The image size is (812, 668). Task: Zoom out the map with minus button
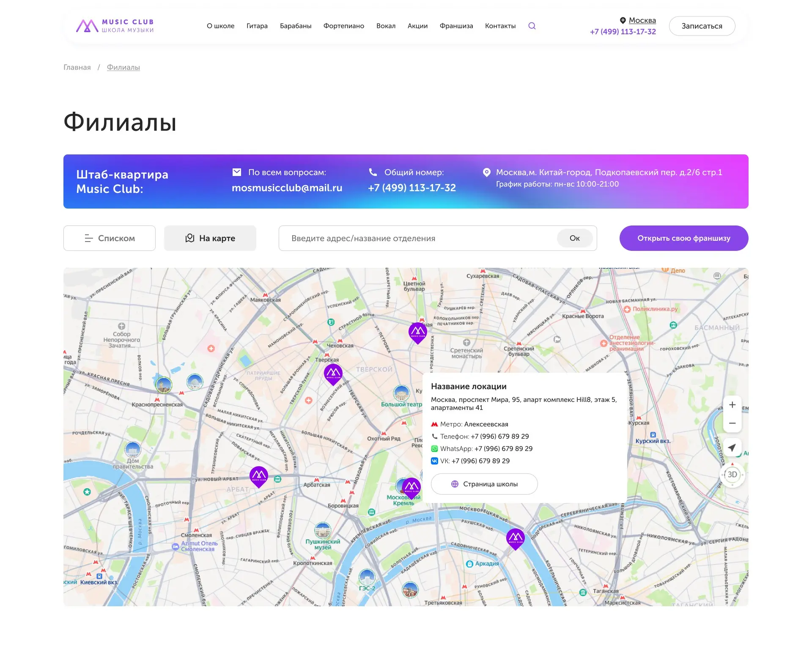pyautogui.click(x=732, y=423)
